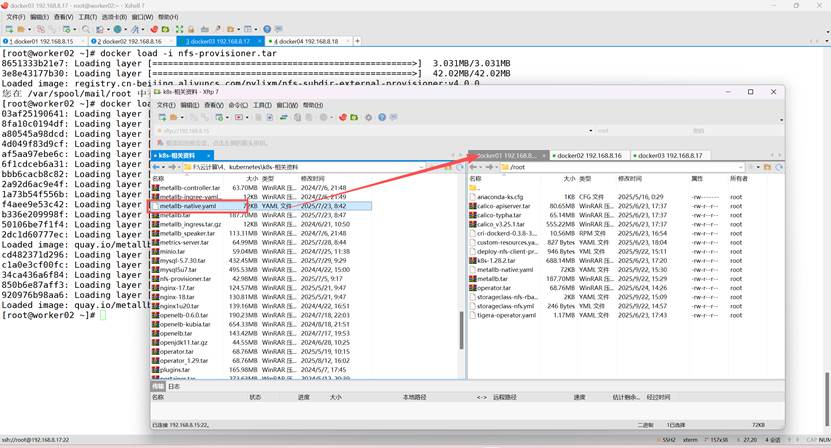The width and height of the screenshot is (831, 448).
Task: Click the Xftp chat bubble icon
Action: pos(393,117)
